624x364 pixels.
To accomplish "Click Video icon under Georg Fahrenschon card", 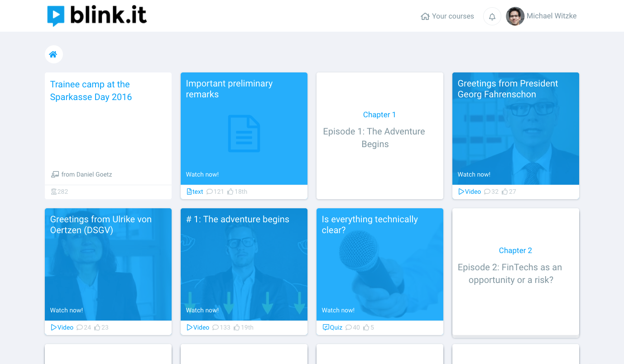I will [x=461, y=192].
